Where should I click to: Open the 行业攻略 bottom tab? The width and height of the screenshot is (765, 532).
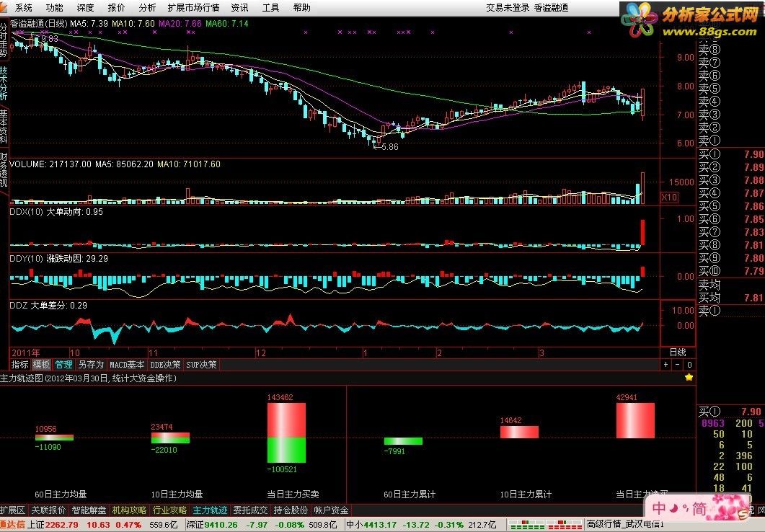point(169,510)
